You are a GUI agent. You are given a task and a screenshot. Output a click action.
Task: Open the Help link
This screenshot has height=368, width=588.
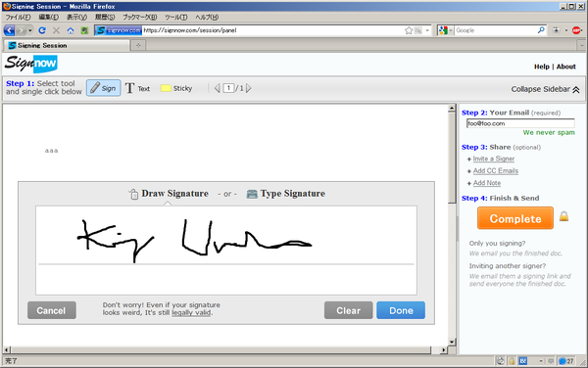coord(542,67)
